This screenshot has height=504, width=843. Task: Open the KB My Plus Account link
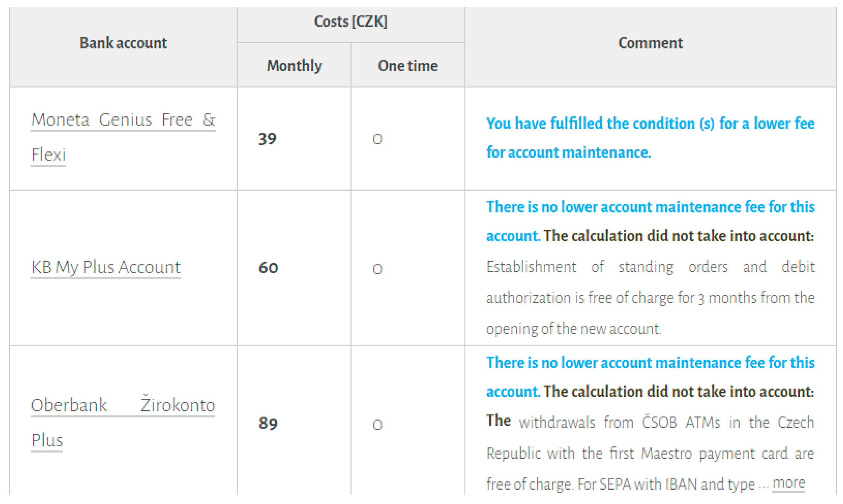pos(105,267)
